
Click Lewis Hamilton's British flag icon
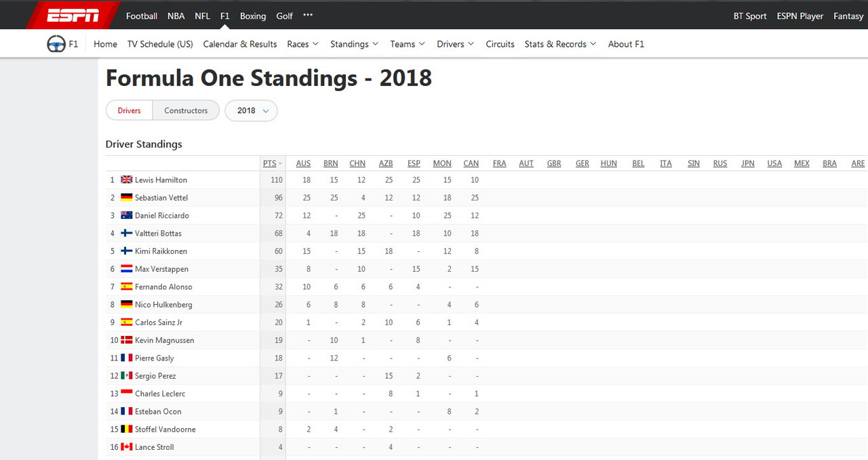[x=126, y=180]
